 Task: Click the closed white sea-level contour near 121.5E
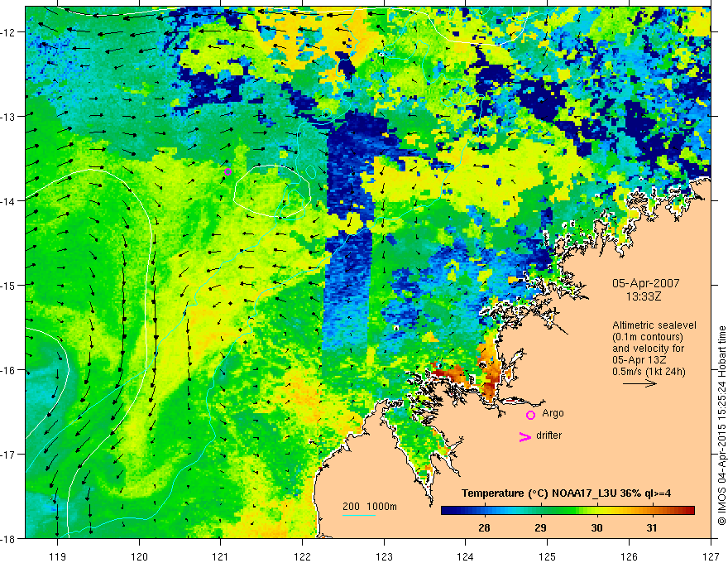[272, 190]
